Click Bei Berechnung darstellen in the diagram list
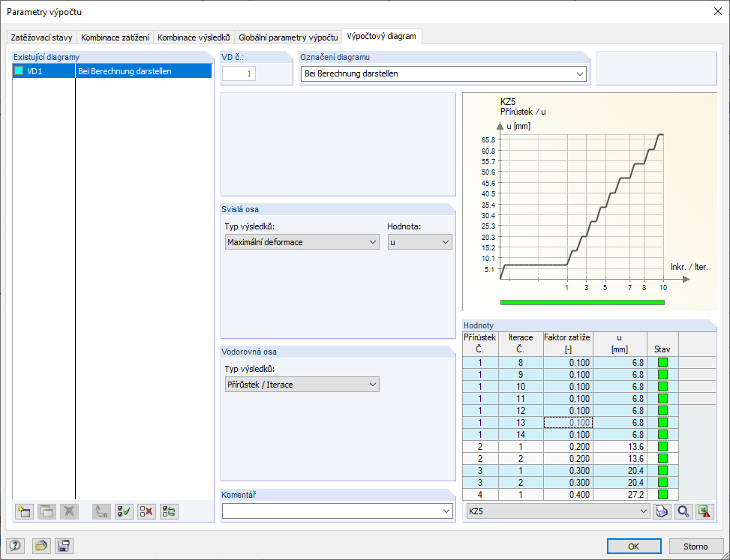 coord(125,71)
